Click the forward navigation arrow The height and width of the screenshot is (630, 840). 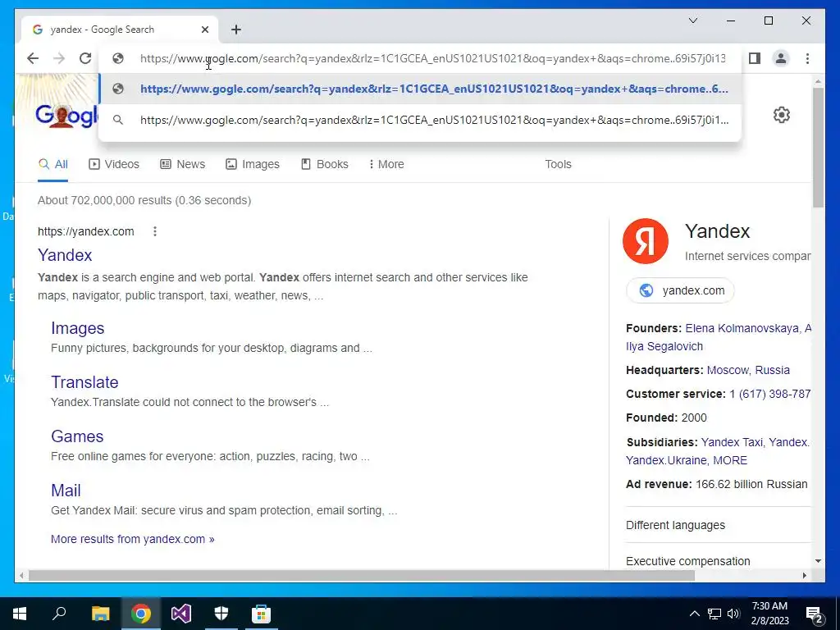click(x=59, y=58)
